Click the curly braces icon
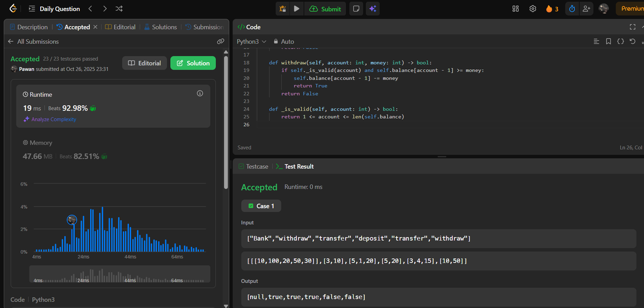The width and height of the screenshot is (644, 308). click(620, 41)
